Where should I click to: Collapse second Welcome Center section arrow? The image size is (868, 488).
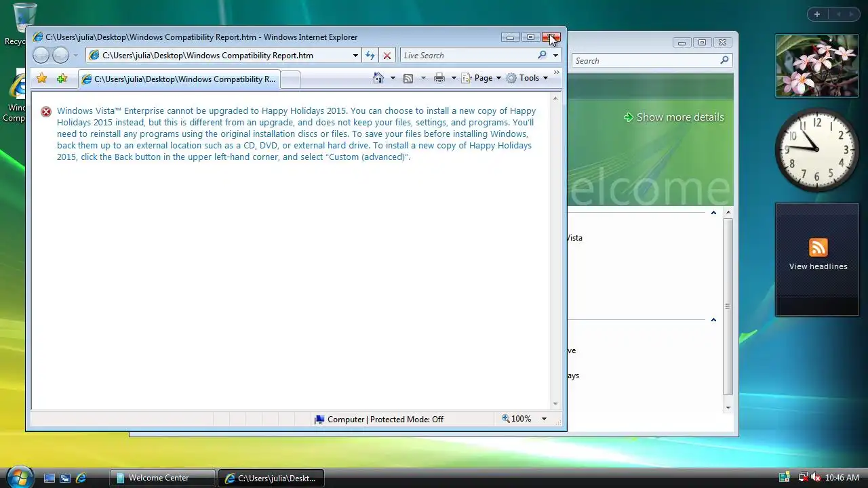713,320
